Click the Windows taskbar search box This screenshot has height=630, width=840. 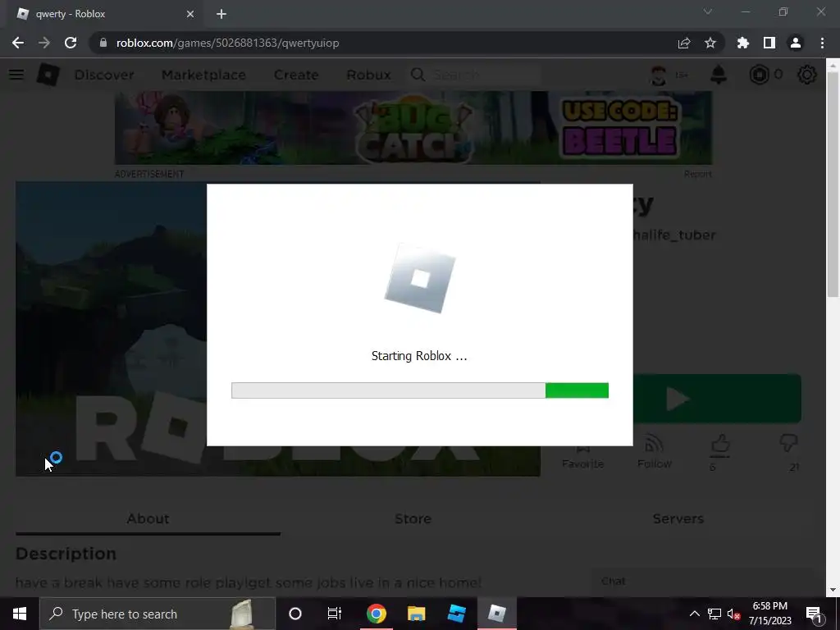(157, 614)
